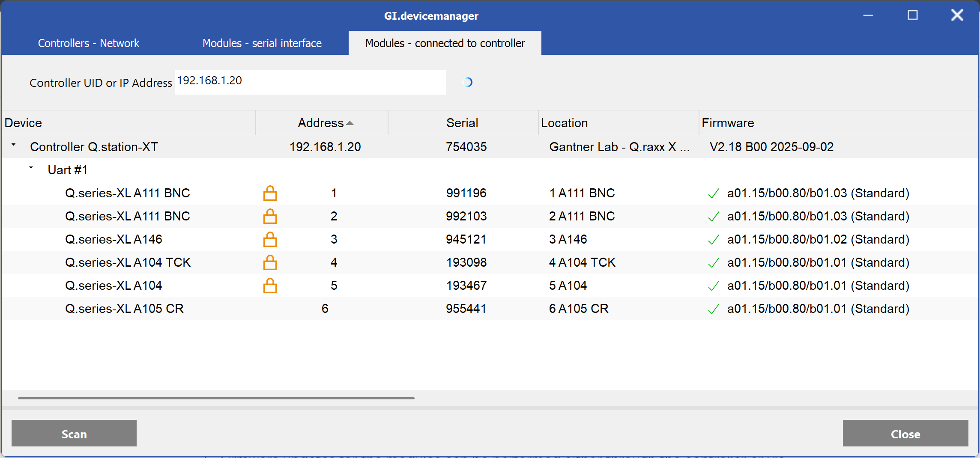Click the lock icon on A104 TCK row
The image size is (980, 458).
[x=270, y=263]
